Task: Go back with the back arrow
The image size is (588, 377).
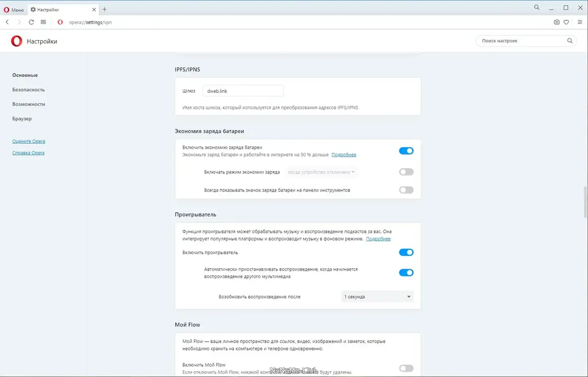Action: point(7,22)
